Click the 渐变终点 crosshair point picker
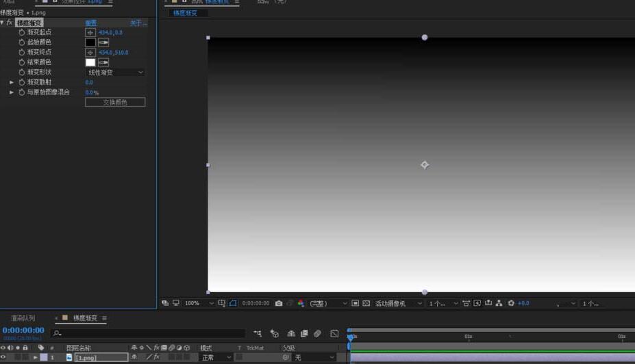 click(90, 53)
